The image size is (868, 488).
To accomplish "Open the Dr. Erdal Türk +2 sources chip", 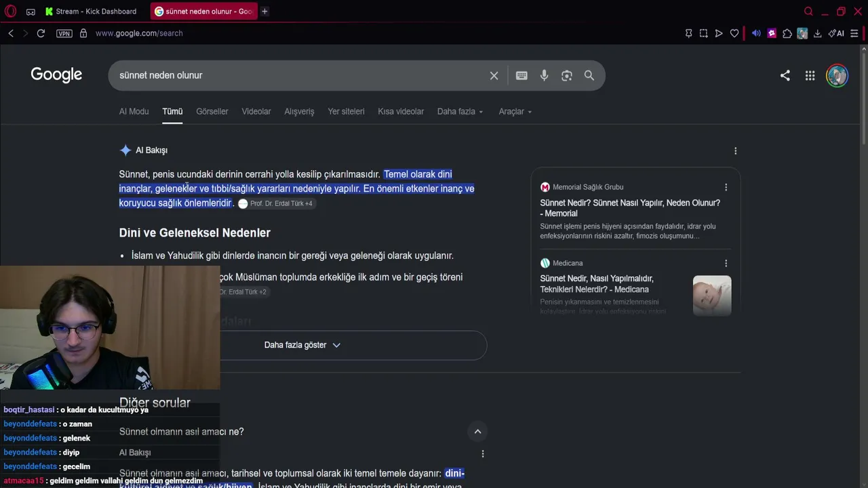I will [243, 291].
